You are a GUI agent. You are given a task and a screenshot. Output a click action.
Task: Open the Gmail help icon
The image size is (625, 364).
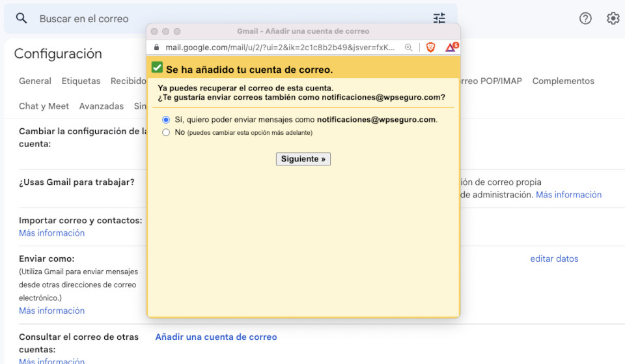pyautogui.click(x=585, y=18)
